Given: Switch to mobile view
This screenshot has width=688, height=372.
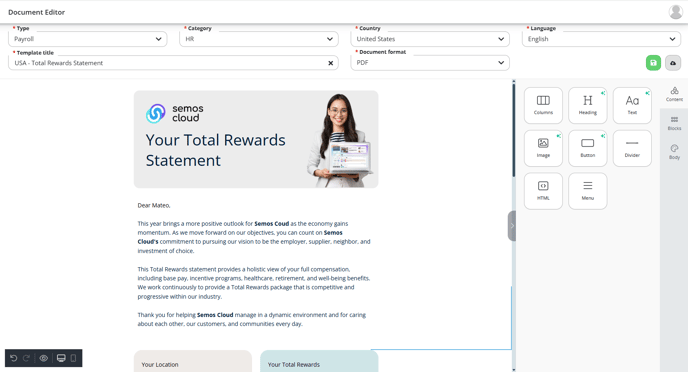Looking at the screenshot, I should coord(73,358).
